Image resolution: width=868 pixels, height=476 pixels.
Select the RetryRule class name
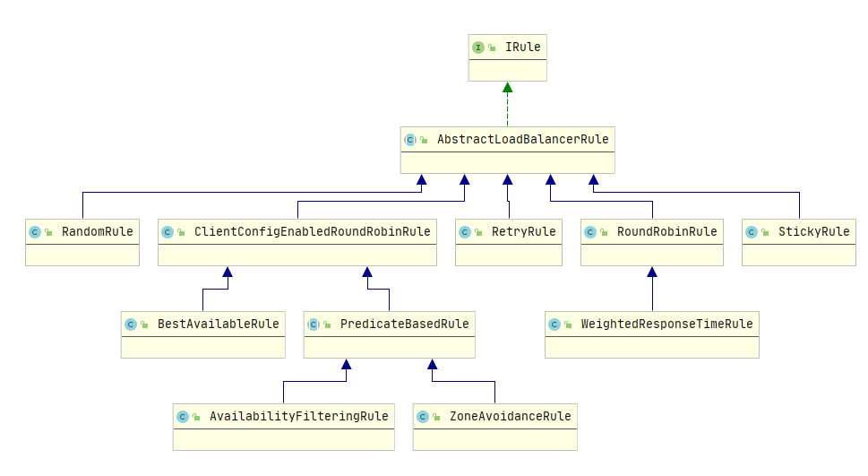[524, 231]
